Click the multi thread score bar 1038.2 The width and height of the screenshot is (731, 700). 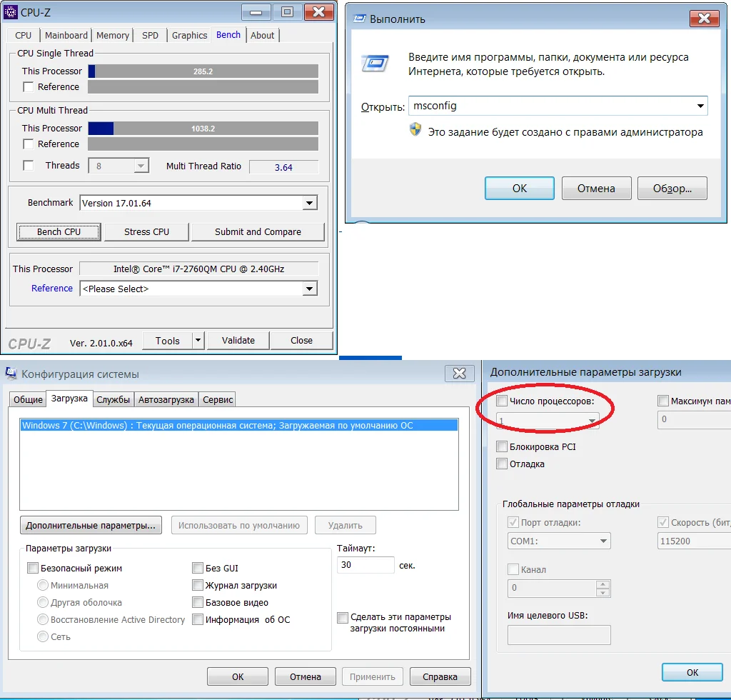(203, 129)
